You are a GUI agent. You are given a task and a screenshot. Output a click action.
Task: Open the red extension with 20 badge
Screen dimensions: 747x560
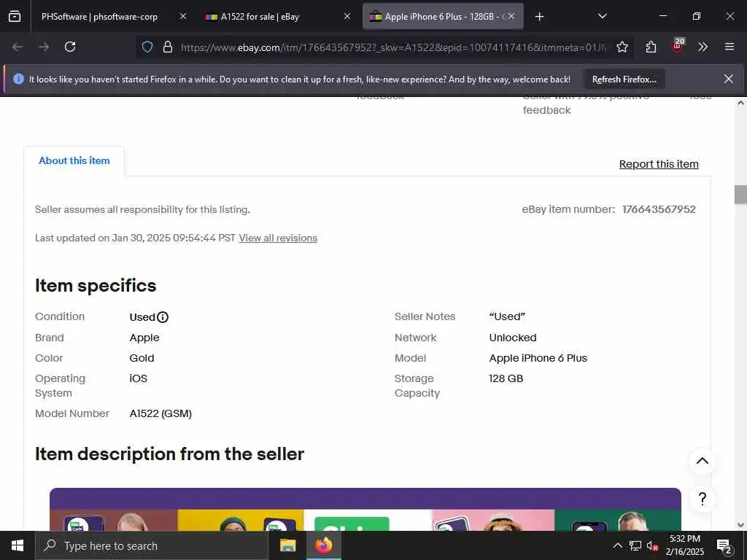678,46
